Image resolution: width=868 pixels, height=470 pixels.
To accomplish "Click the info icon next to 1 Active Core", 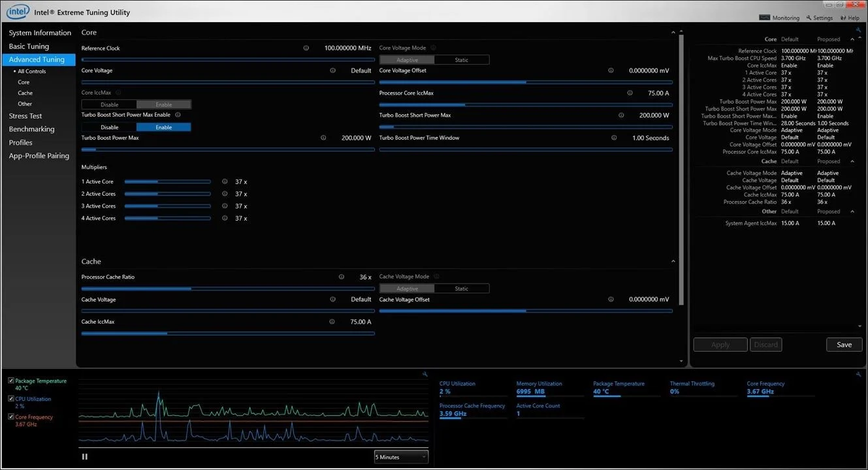I will 225,182.
